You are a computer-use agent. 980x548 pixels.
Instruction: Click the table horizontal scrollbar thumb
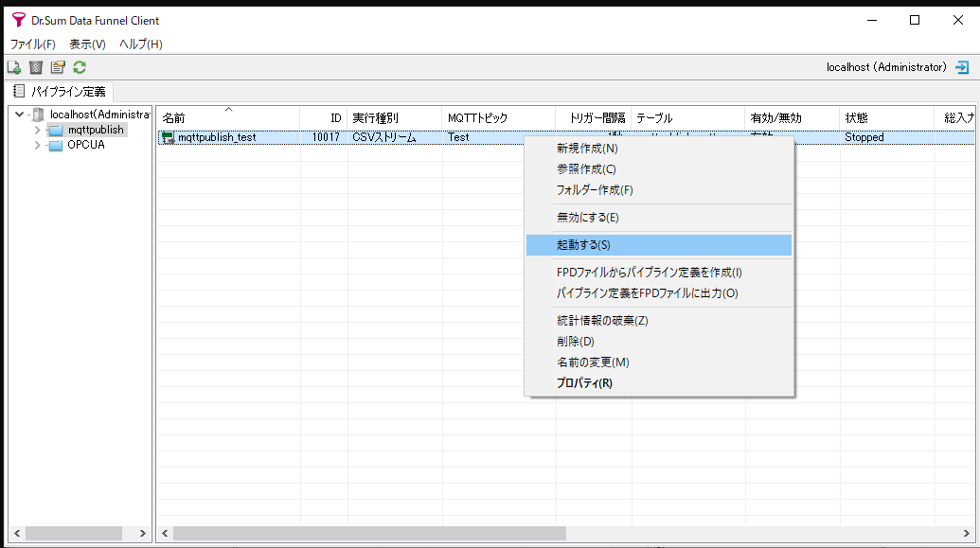(369, 534)
